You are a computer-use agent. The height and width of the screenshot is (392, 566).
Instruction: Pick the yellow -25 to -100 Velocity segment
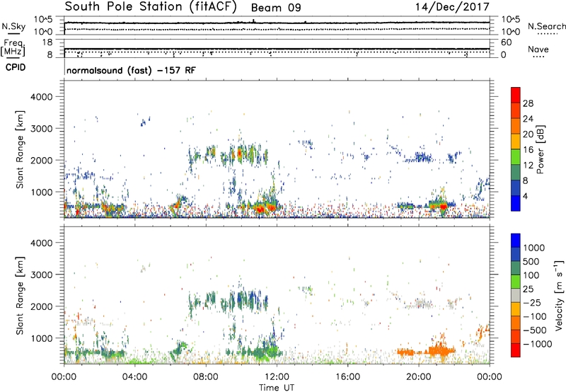click(516, 309)
